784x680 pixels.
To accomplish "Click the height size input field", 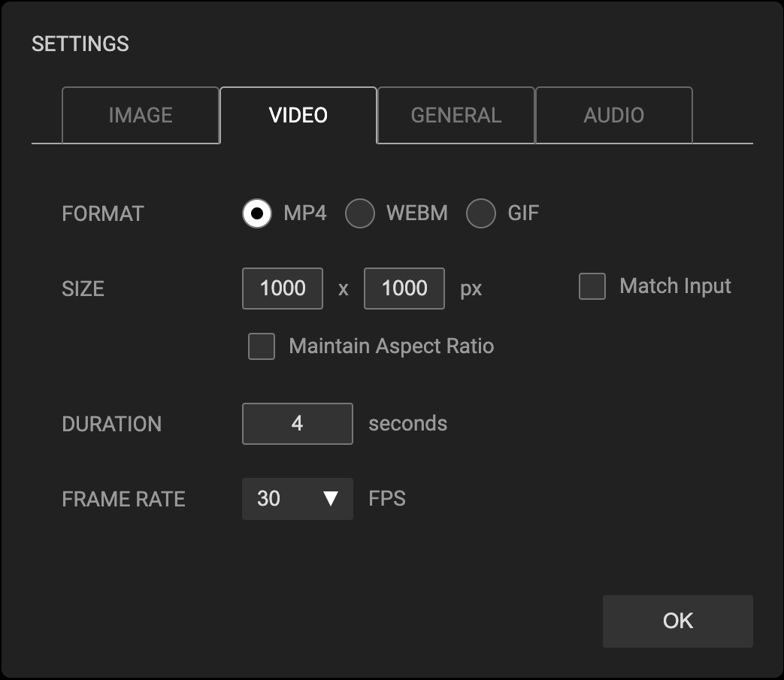I will pyautogui.click(x=404, y=289).
